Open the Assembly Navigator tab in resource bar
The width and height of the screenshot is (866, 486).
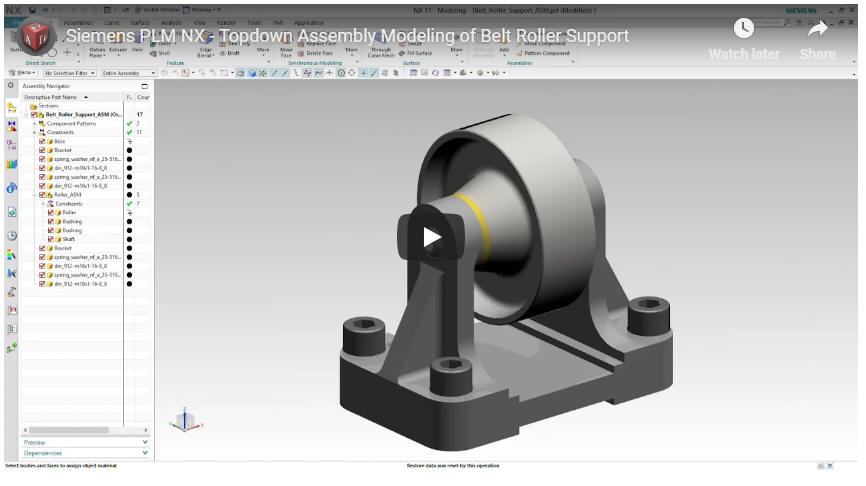tap(12, 108)
